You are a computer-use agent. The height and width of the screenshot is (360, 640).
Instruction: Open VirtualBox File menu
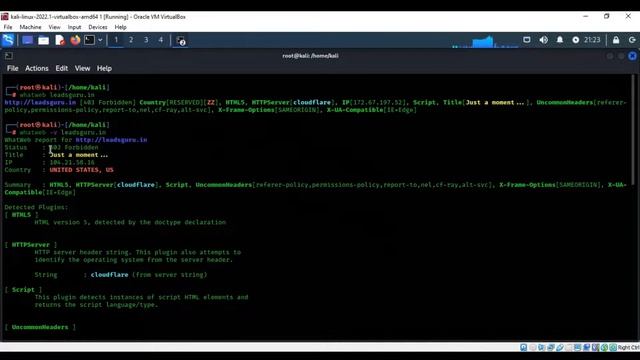pyautogui.click(x=8, y=27)
